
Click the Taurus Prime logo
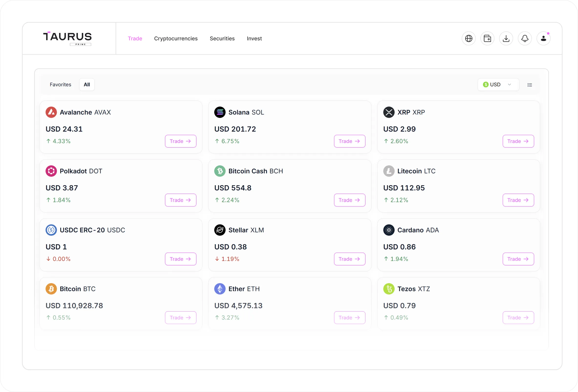point(67,38)
